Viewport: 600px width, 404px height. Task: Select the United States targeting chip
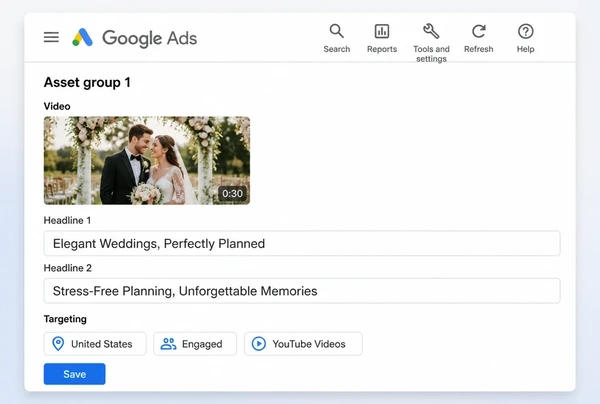[95, 344]
